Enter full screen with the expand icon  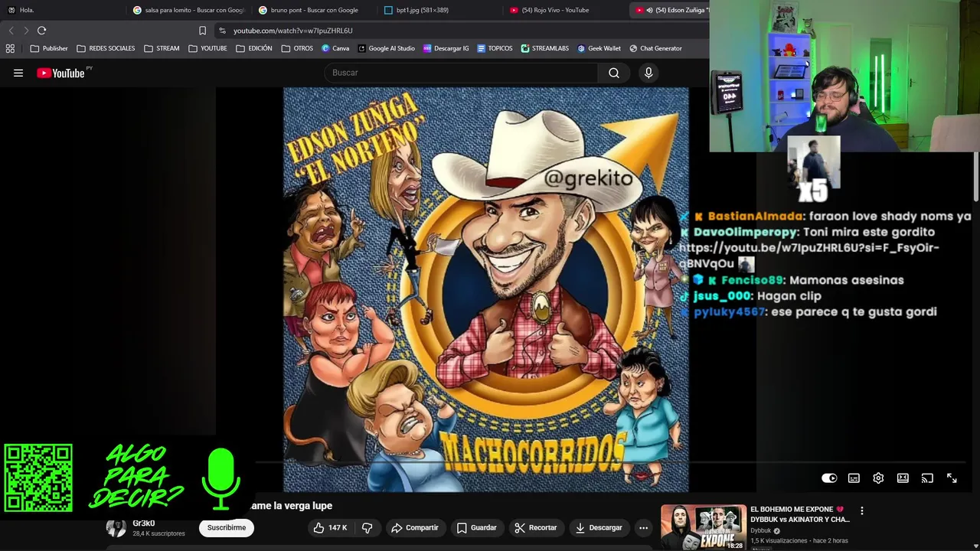952,478
